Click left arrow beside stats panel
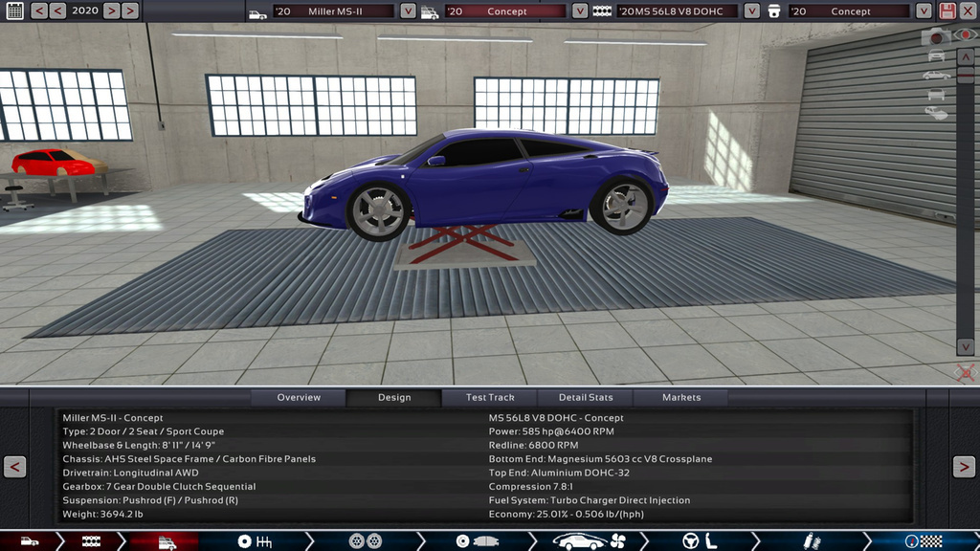The image size is (980, 551). coord(14,466)
